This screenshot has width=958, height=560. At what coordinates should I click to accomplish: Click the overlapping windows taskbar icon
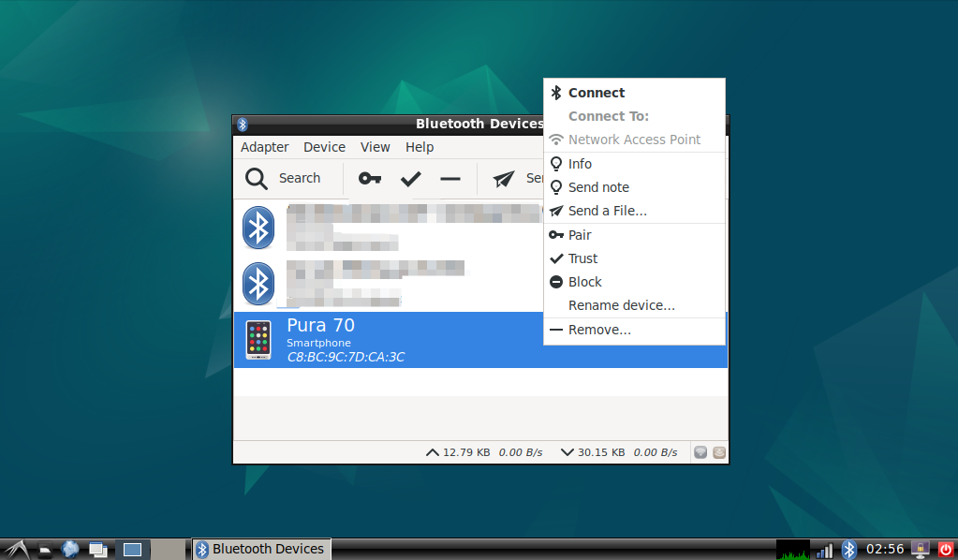pyautogui.click(x=97, y=551)
